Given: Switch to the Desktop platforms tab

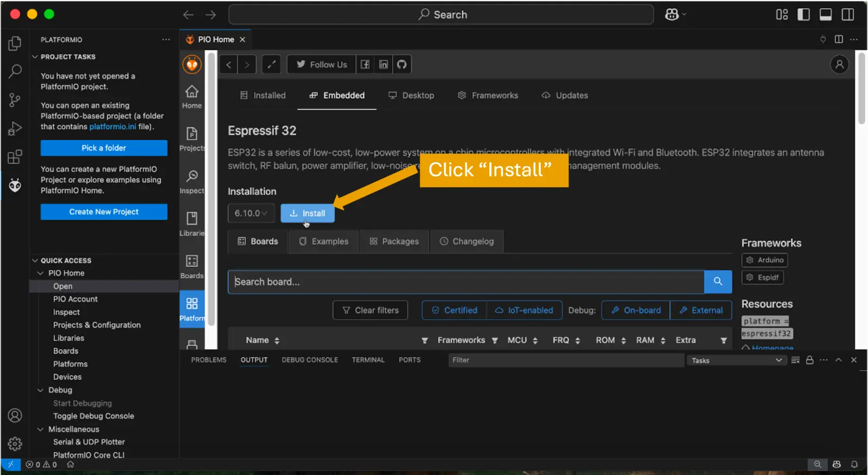Looking at the screenshot, I should click(411, 96).
